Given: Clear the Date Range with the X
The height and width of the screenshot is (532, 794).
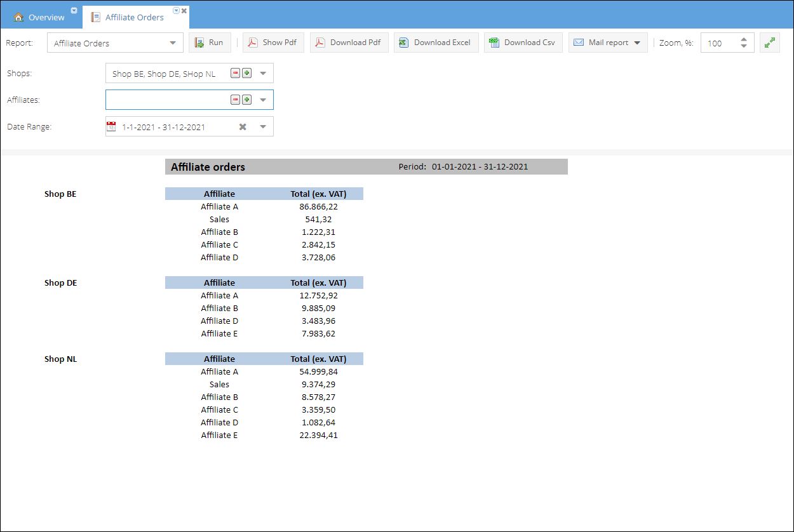Looking at the screenshot, I should point(243,127).
